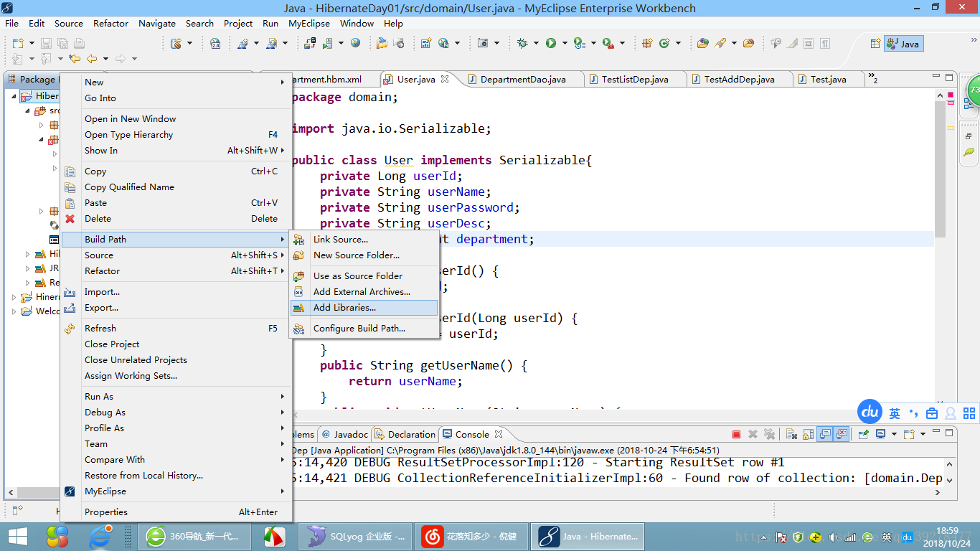980x551 pixels.
Task: Open the Declaration view tab
Action: pyautogui.click(x=405, y=434)
